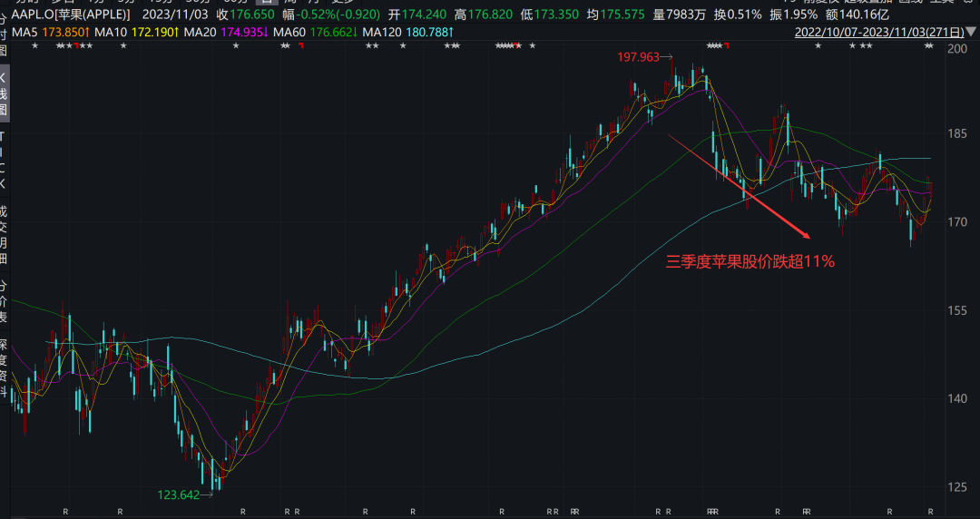Click the double star marker below the 200 axis label
This screenshot has height=519, width=980.
click(929, 45)
